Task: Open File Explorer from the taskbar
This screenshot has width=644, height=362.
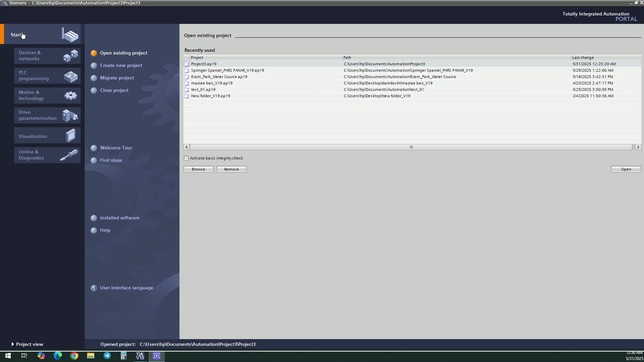Action: coord(91,356)
